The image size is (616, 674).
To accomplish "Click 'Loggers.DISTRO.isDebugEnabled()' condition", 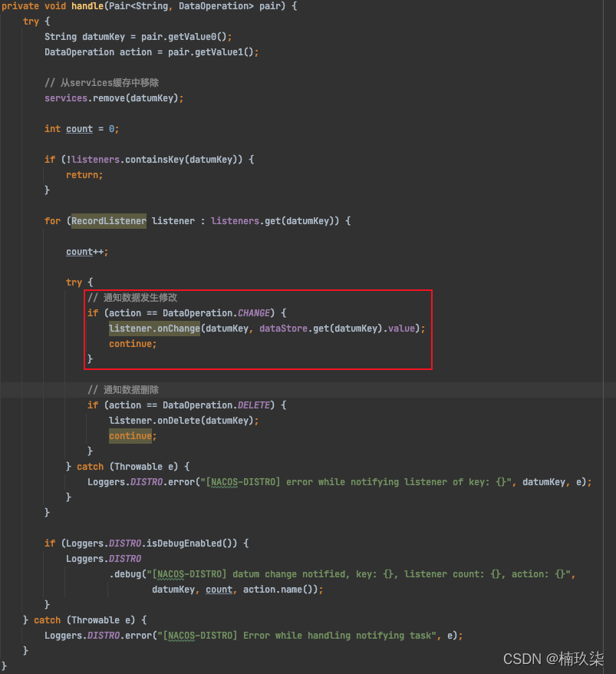I will (x=149, y=543).
